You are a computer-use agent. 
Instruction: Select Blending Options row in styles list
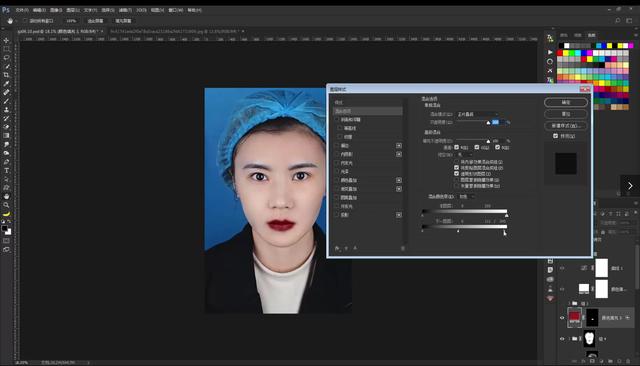click(x=368, y=111)
